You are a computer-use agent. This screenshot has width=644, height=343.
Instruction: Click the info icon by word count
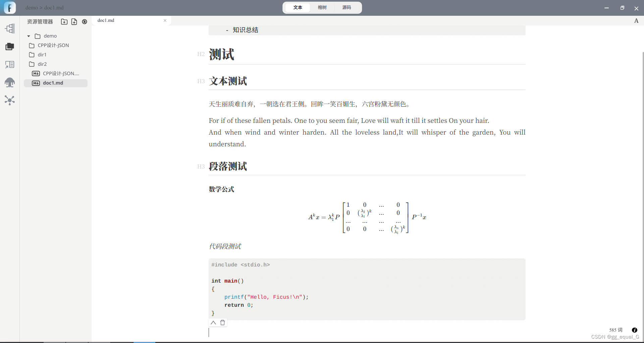(x=634, y=330)
